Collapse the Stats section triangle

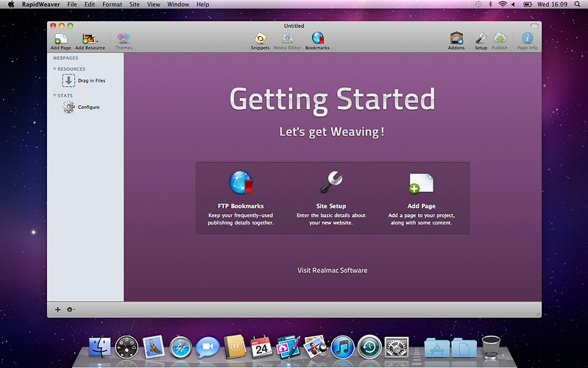[54, 96]
